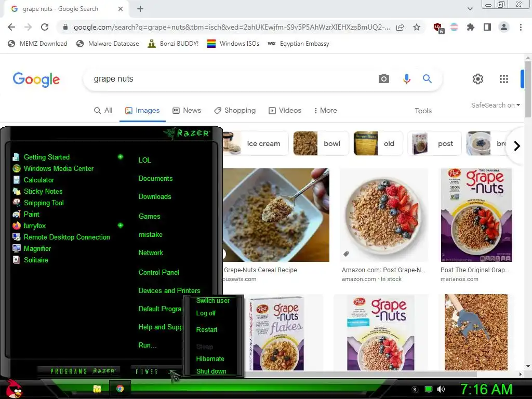Open the Chrome extensions puzzle icon
Viewport: 532px width, 399px height.
point(471,27)
